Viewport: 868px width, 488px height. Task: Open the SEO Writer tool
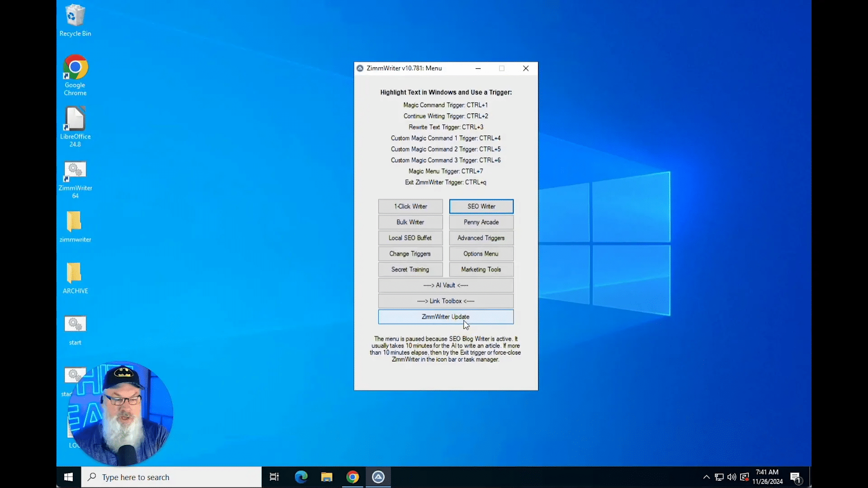click(481, 206)
